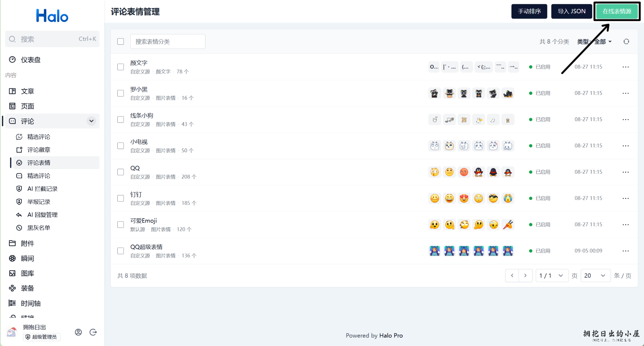This screenshot has height=346, width=644.
Task: Click the 手动排序 button
Action: pyautogui.click(x=529, y=11)
